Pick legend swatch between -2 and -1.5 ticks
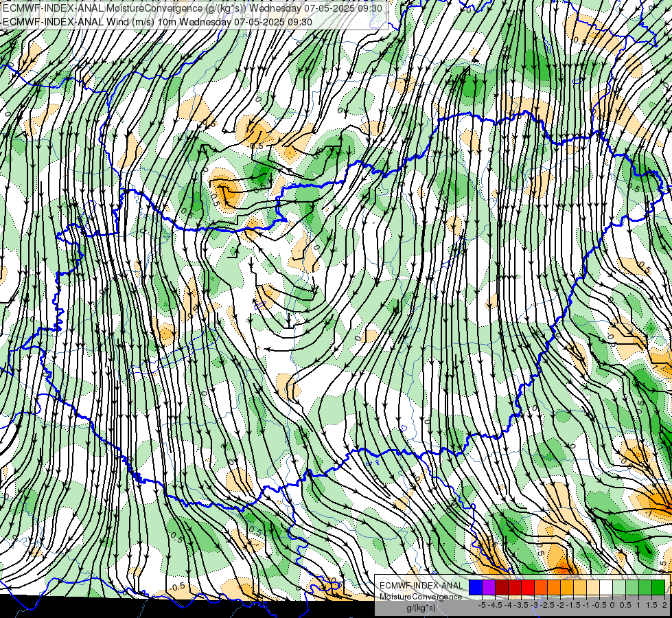672x618 pixels. tap(567, 587)
